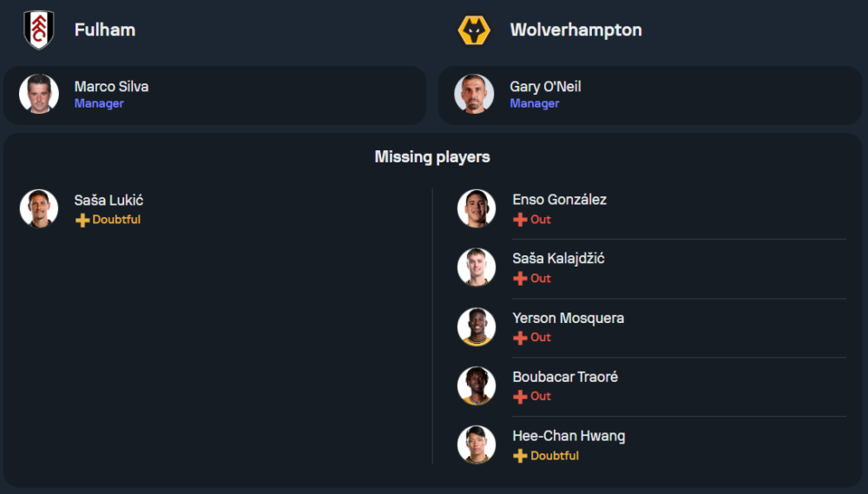Click the doubtful cross icon under Saša Lukić
868x494 pixels.
pyautogui.click(x=82, y=220)
